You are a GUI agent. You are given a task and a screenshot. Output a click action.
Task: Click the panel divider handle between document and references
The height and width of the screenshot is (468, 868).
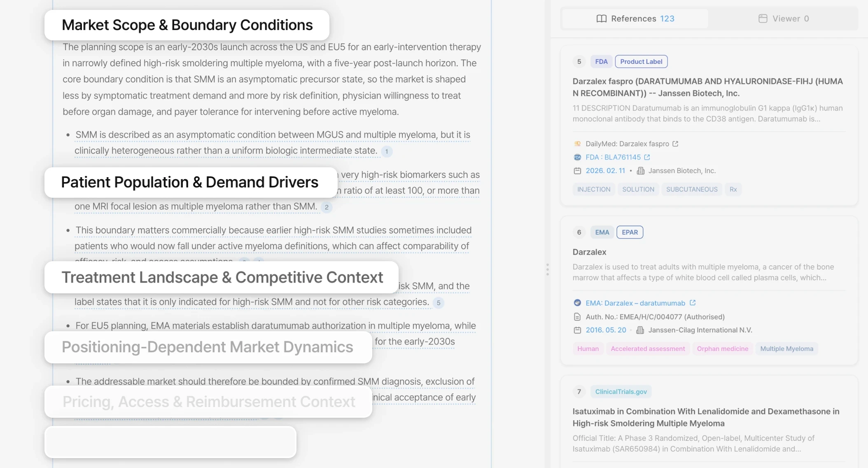tap(547, 270)
